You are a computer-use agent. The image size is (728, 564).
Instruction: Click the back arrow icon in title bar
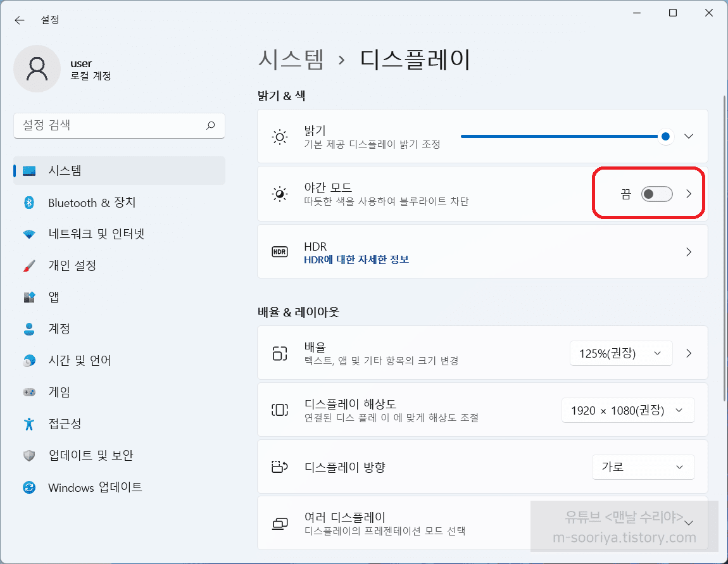coord(20,20)
